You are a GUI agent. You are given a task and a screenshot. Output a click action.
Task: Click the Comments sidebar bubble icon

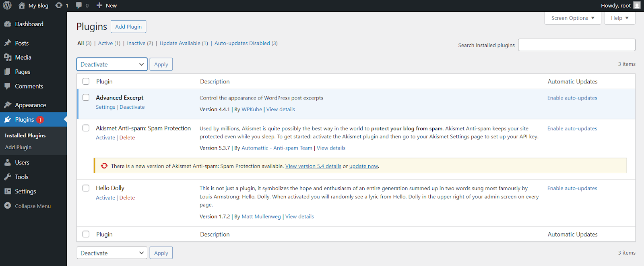pos(8,86)
